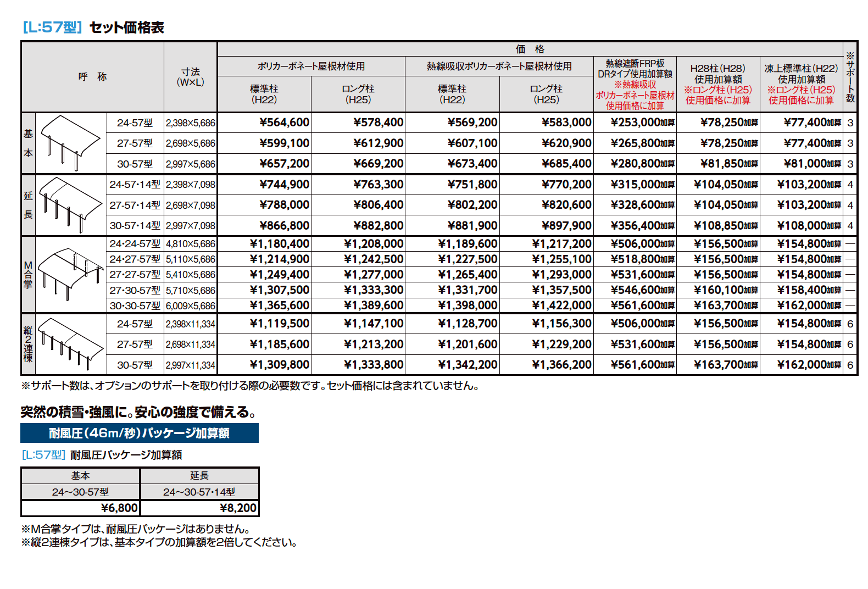Click the 凍上標準柱(H22) 使用加算額 header
The width and height of the screenshot is (868, 589).
[802, 85]
